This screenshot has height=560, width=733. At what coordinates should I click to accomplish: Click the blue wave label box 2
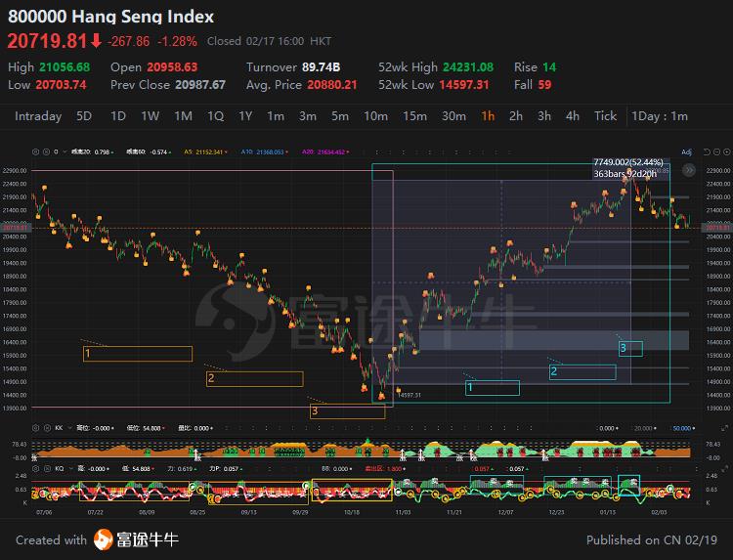[x=582, y=371]
